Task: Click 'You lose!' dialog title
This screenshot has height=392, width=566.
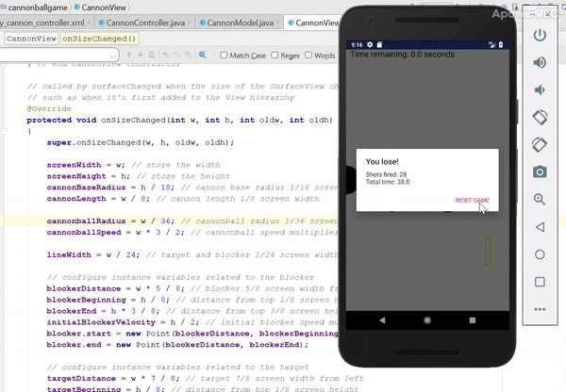Action: pos(382,161)
